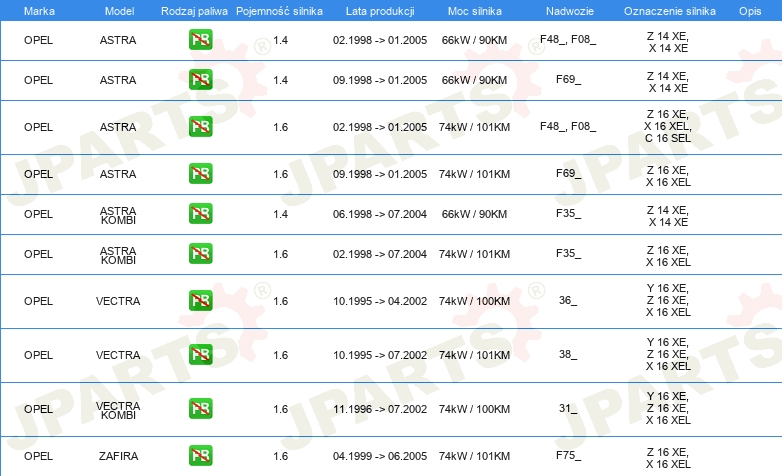The image size is (782, 476).
Task: Click the fuel icon in the Astra F48_ 1.4 row
Action: 200,40
